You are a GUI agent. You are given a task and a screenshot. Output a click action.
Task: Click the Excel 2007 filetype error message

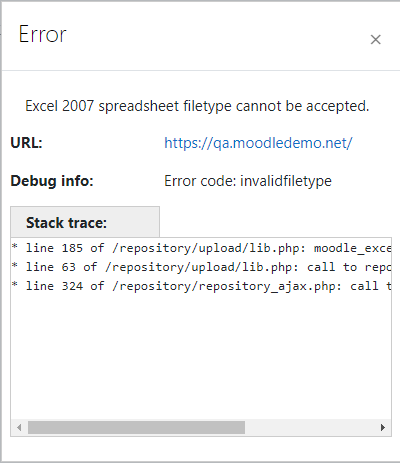coord(197,106)
